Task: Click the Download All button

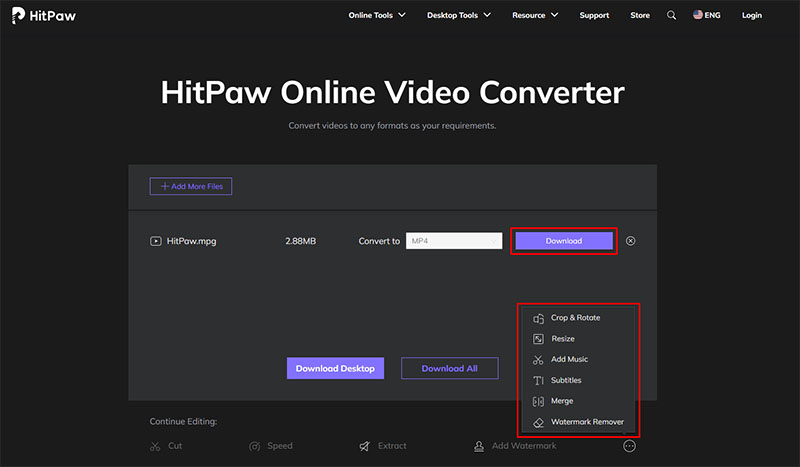Action: (449, 368)
